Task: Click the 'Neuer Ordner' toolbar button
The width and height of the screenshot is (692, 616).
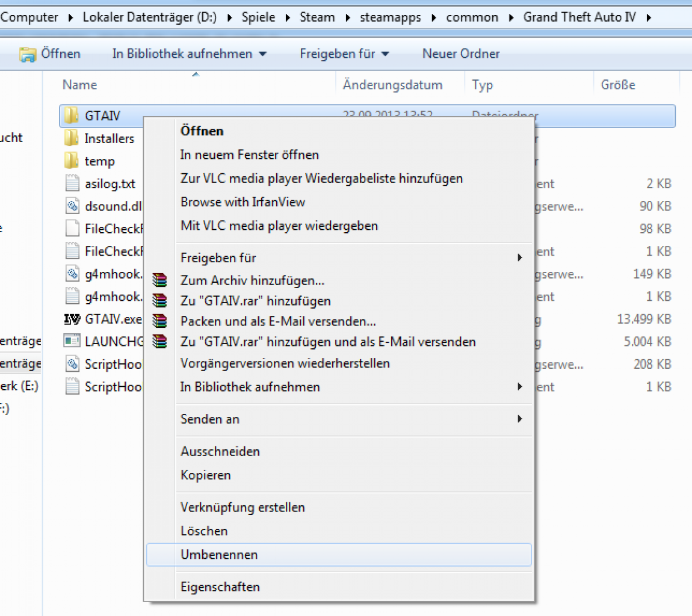Action: (x=461, y=54)
